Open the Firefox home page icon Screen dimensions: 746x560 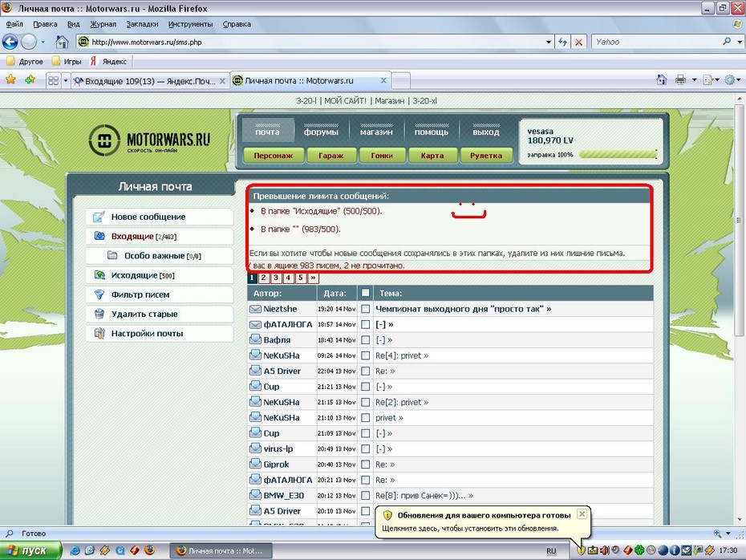point(62,42)
